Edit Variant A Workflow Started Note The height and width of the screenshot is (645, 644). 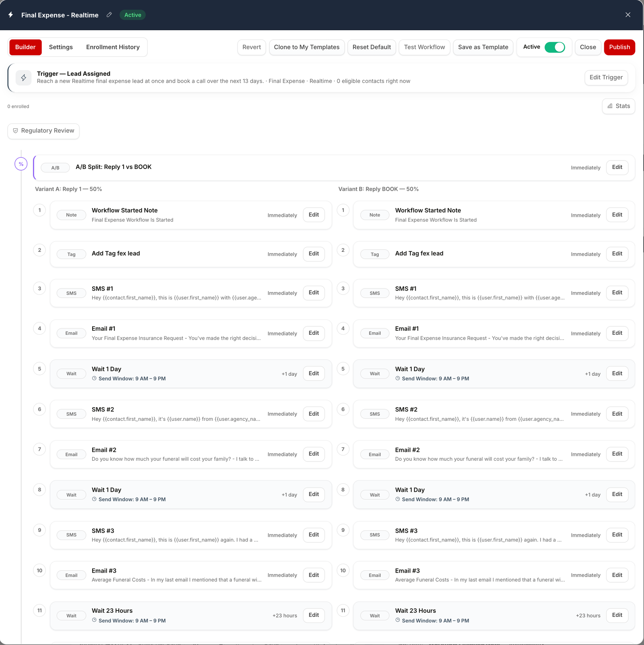tap(314, 215)
